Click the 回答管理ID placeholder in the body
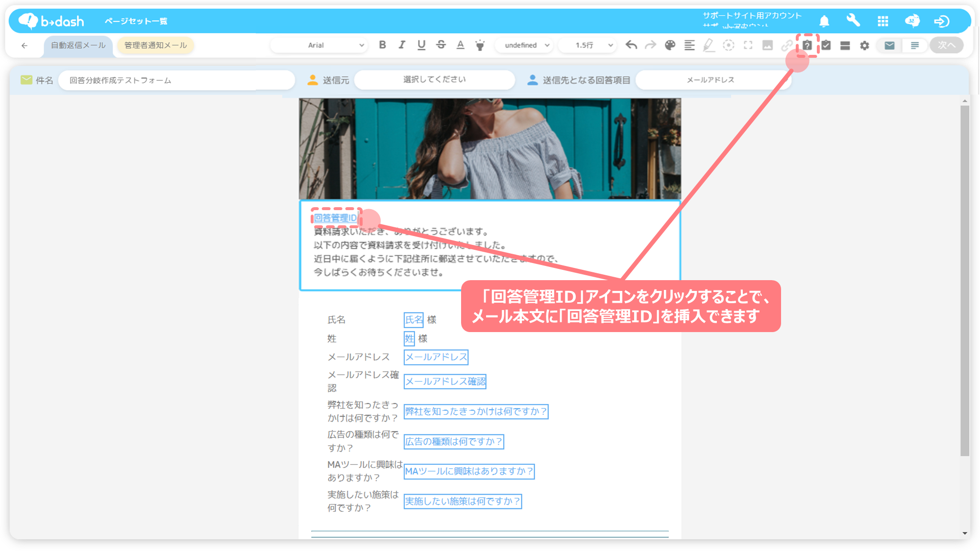 click(x=336, y=217)
